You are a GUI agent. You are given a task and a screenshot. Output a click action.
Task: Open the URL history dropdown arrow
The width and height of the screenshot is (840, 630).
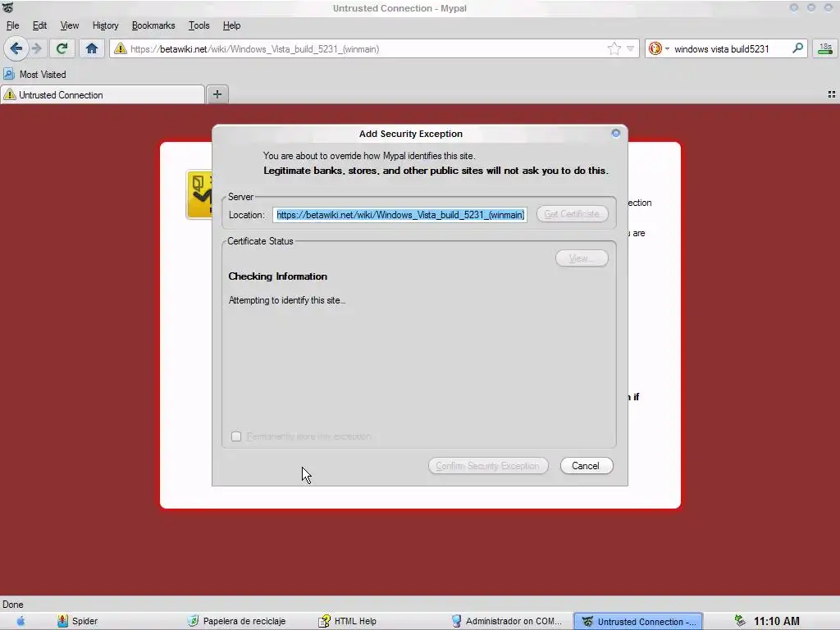coord(631,48)
